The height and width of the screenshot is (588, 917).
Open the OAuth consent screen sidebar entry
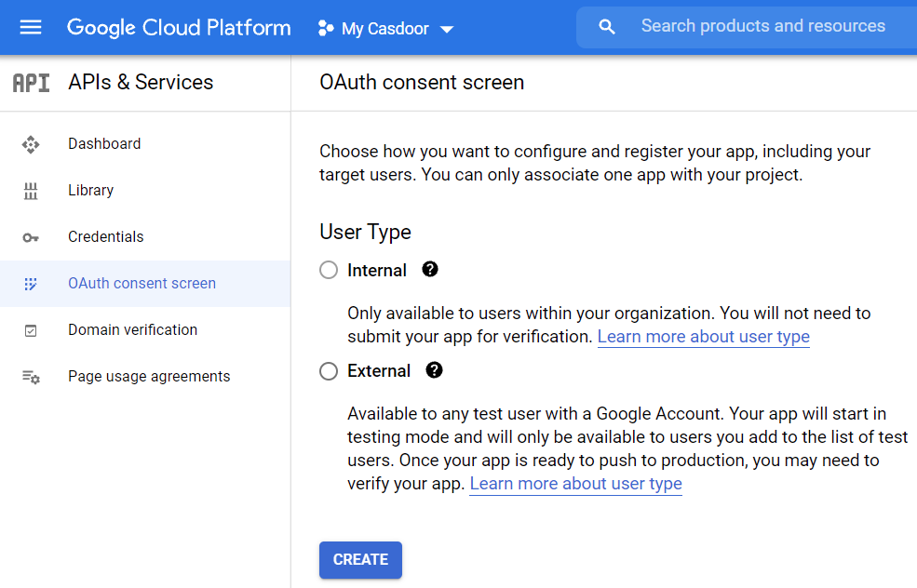pyautogui.click(x=142, y=283)
